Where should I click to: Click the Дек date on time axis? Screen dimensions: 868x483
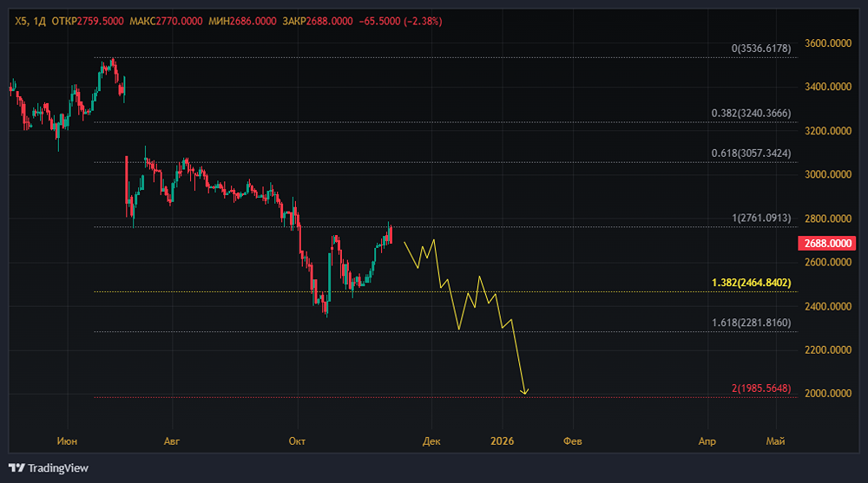431,441
